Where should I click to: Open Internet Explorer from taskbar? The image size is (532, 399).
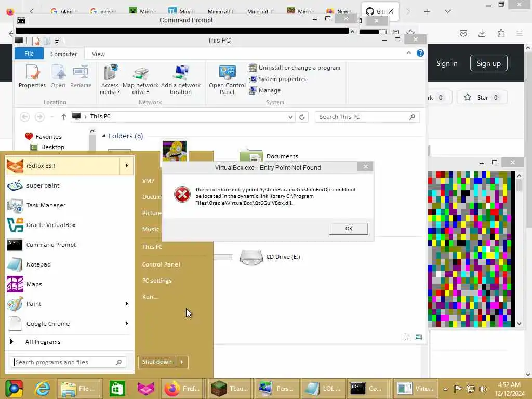pyautogui.click(x=42, y=389)
